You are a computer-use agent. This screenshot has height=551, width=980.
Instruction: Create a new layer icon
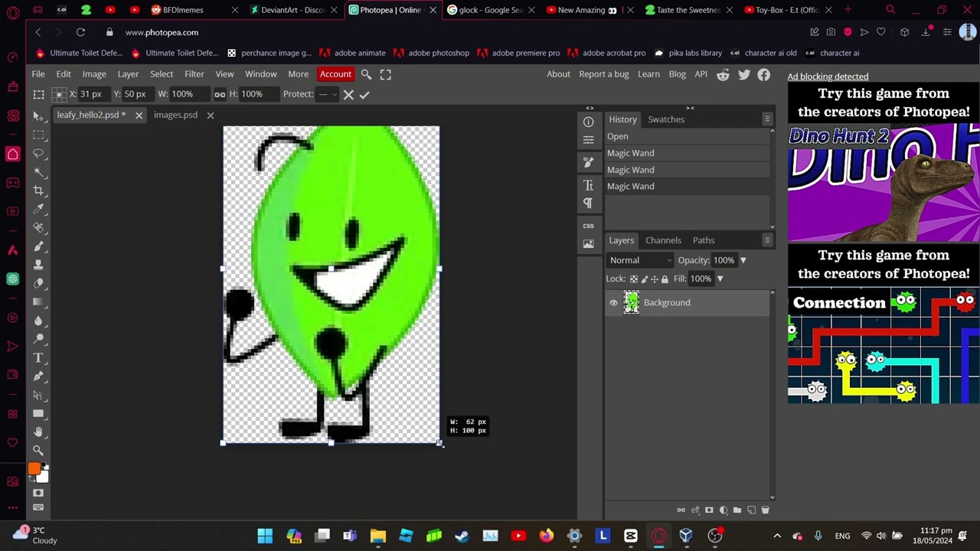pyautogui.click(x=751, y=510)
